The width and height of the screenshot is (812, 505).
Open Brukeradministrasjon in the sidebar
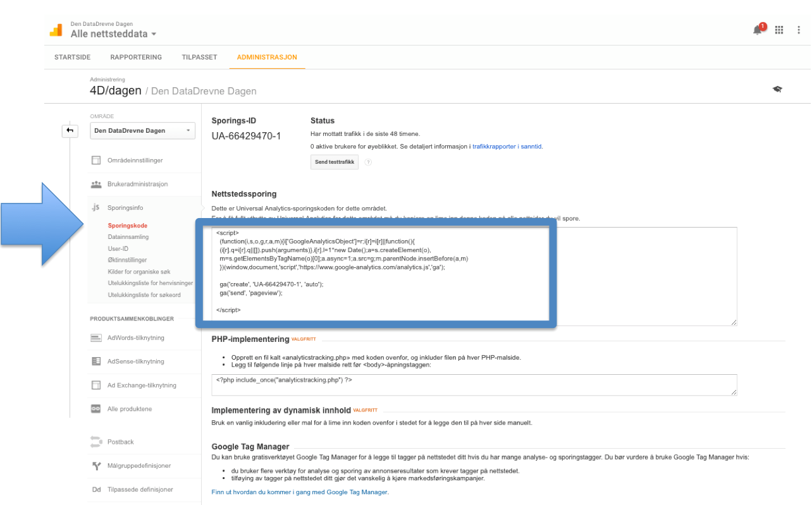coord(137,184)
